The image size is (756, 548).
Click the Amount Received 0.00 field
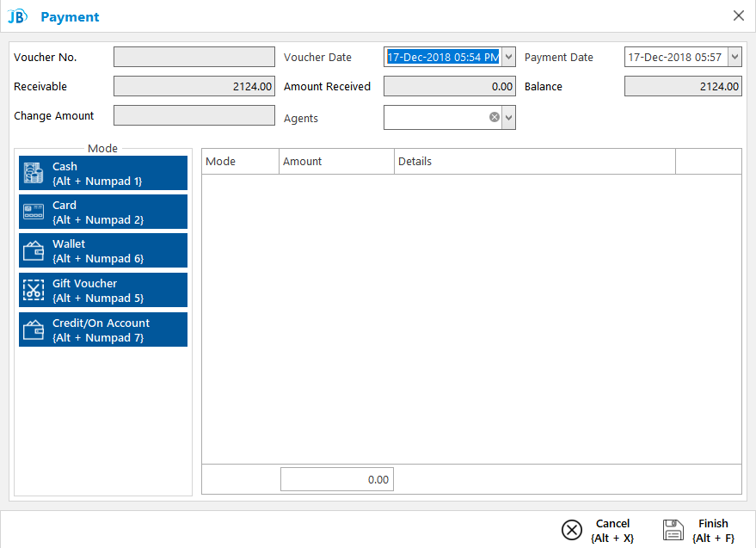pos(449,86)
